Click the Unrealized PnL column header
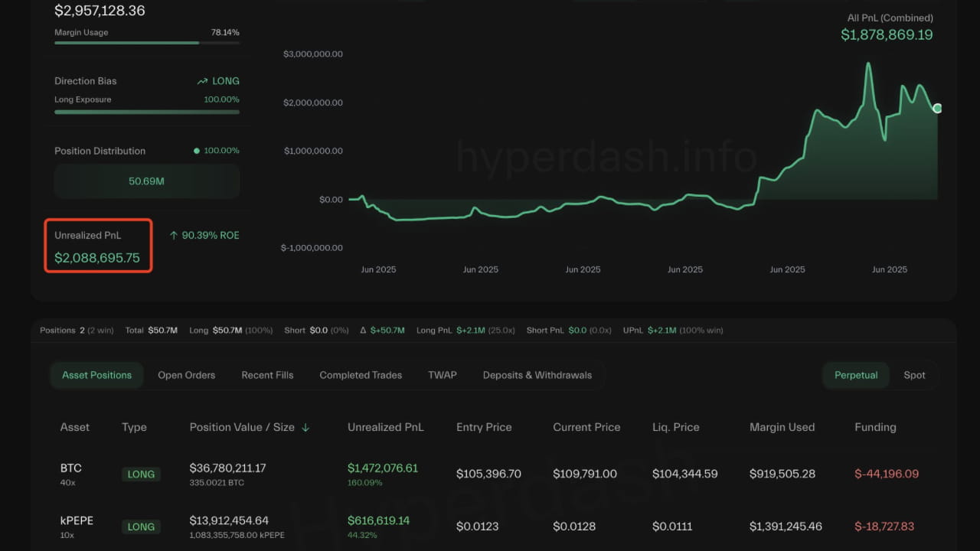The image size is (980, 551). click(x=385, y=427)
